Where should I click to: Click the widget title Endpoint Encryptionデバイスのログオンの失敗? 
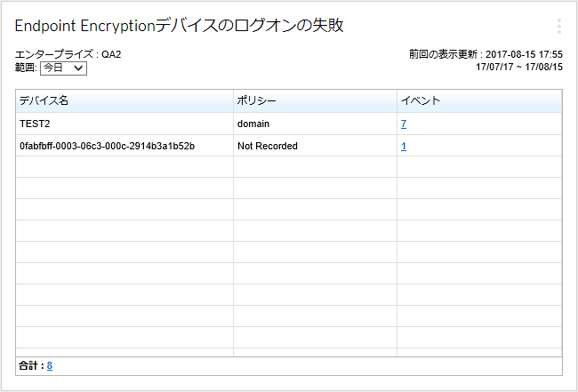point(179,26)
